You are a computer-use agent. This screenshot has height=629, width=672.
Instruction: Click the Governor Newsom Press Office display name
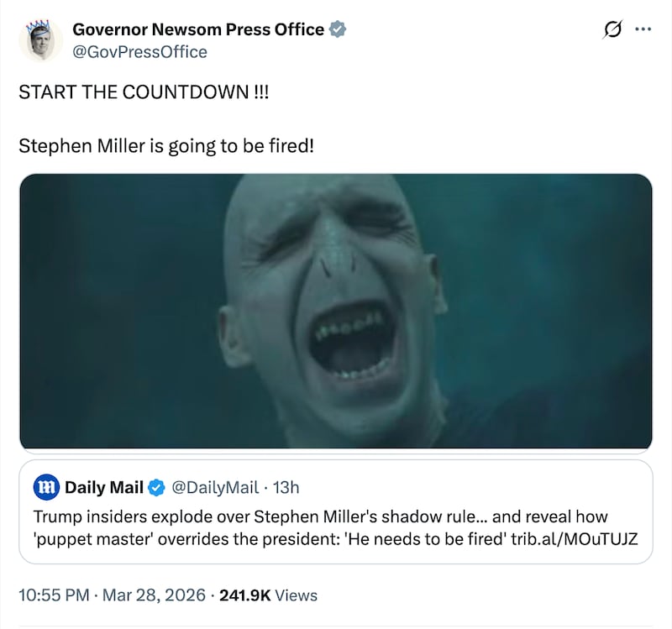click(x=197, y=29)
